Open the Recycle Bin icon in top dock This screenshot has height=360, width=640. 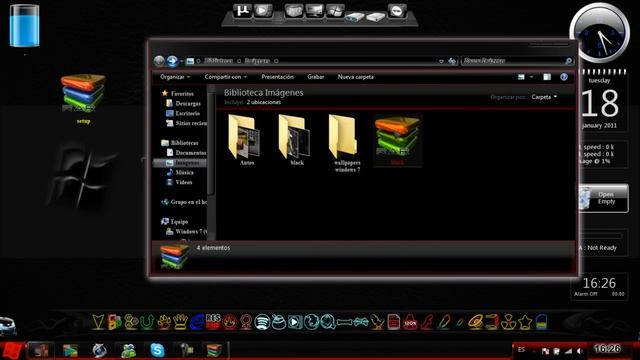pos(293,11)
